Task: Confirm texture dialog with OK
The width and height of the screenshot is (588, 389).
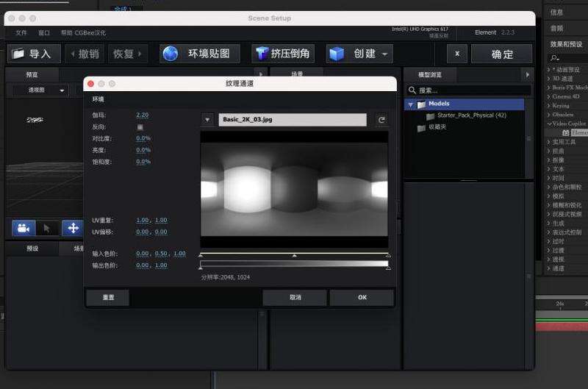Action: [x=362, y=298]
